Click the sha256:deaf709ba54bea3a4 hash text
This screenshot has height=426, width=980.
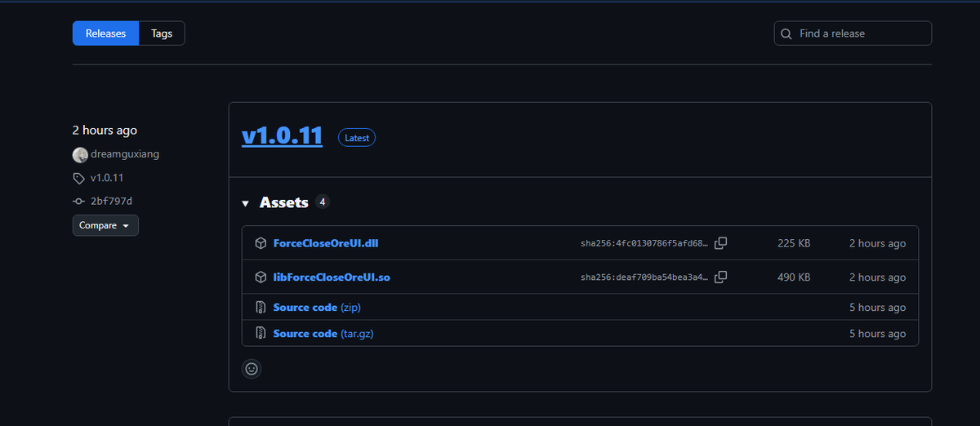click(644, 278)
